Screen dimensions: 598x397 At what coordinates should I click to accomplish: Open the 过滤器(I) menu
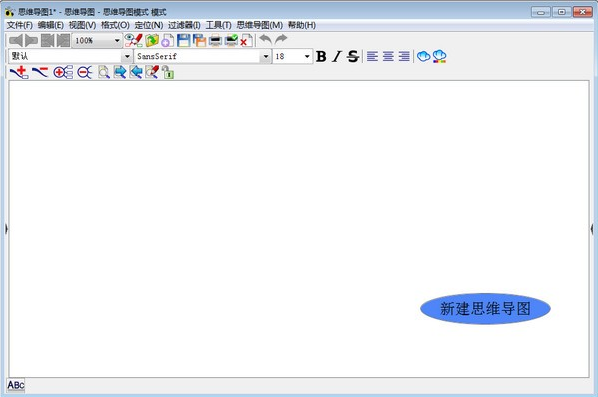(x=184, y=25)
